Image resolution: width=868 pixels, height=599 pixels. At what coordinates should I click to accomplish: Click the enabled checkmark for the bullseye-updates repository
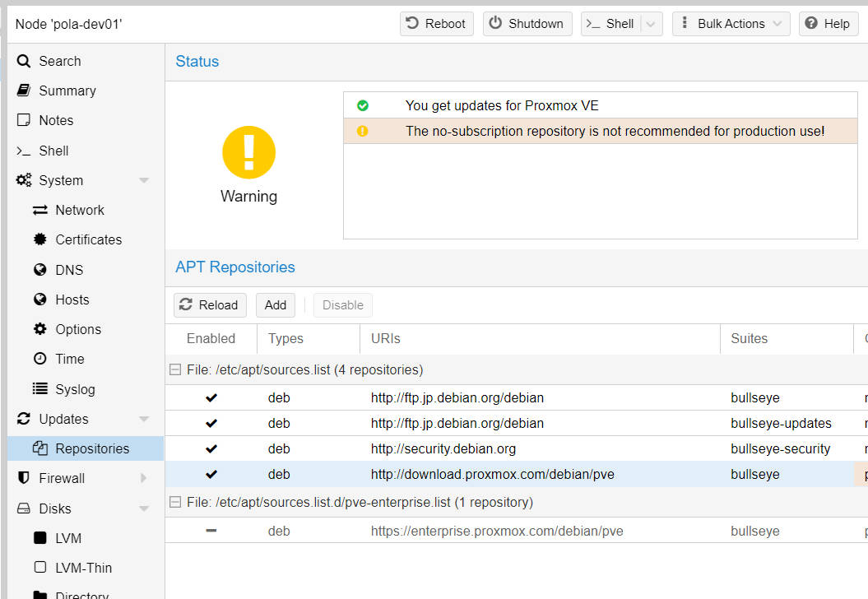click(x=211, y=424)
